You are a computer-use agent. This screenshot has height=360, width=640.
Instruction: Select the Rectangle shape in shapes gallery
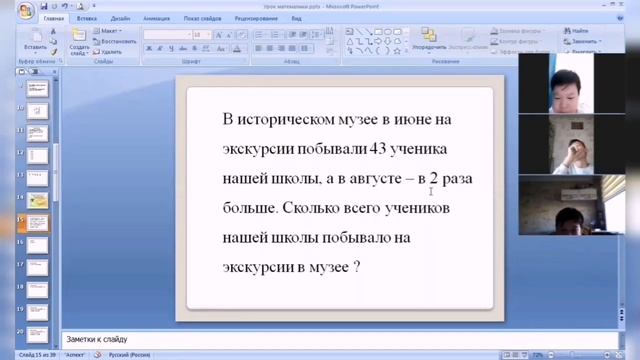(378, 32)
